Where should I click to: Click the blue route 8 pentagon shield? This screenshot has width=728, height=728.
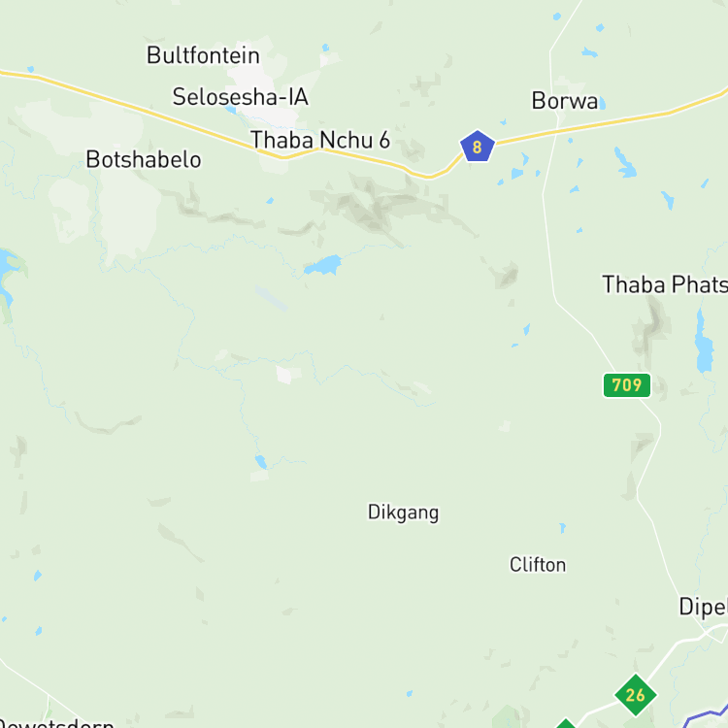click(x=478, y=147)
